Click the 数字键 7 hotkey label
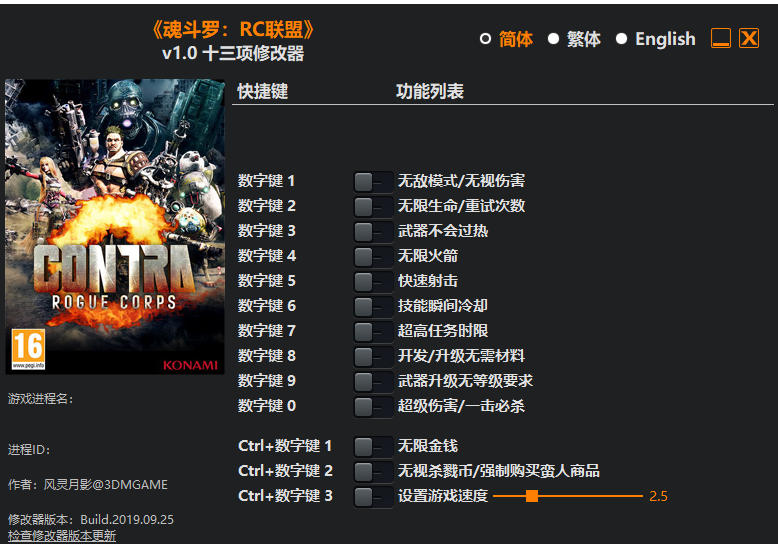Screen dimensions: 778x544 click(x=266, y=331)
